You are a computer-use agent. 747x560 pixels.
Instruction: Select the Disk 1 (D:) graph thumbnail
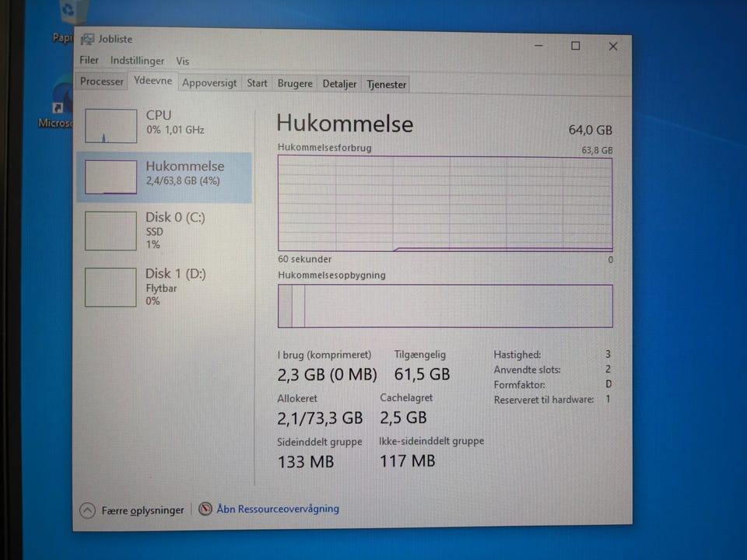[x=110, y=287]
